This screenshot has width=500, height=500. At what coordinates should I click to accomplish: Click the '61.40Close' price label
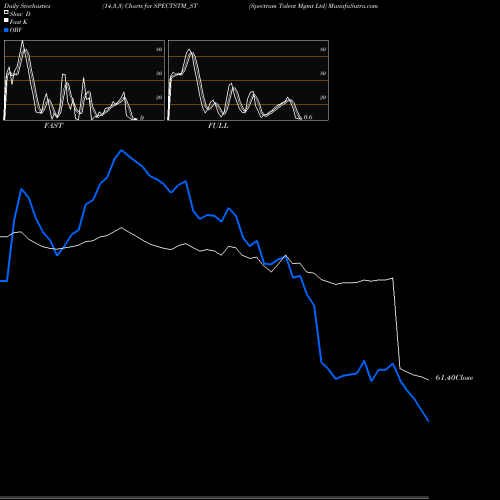point(454,378)
